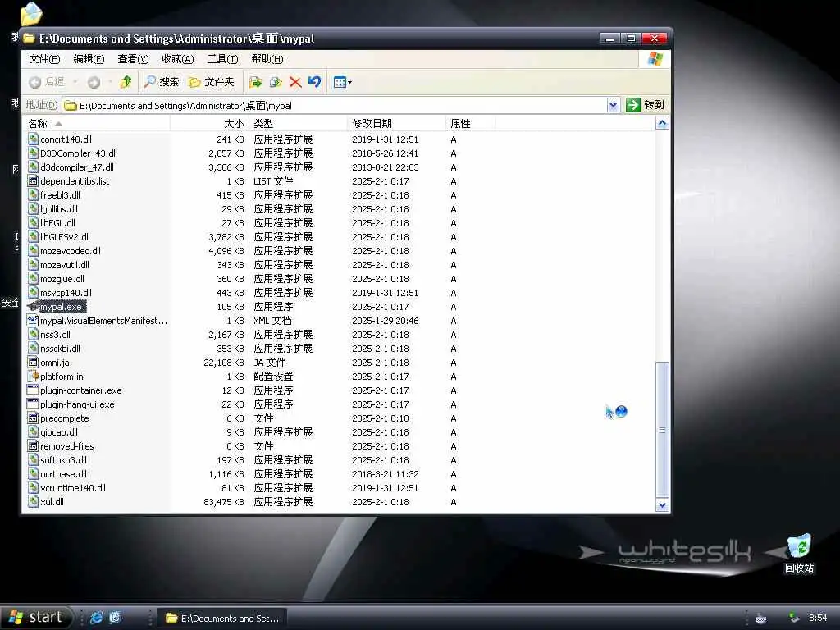
Task: Click the Back (后退) button
Action: coord(47,82)
